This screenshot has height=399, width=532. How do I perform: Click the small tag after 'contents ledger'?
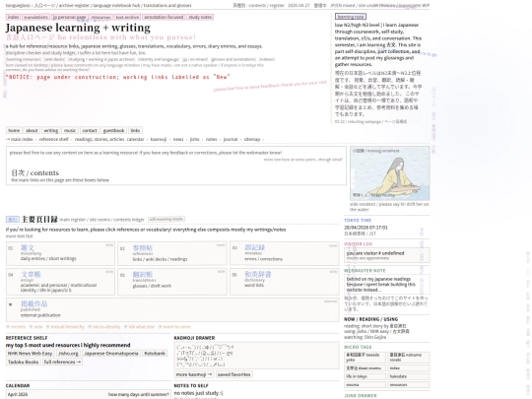[x=166, y=219]
